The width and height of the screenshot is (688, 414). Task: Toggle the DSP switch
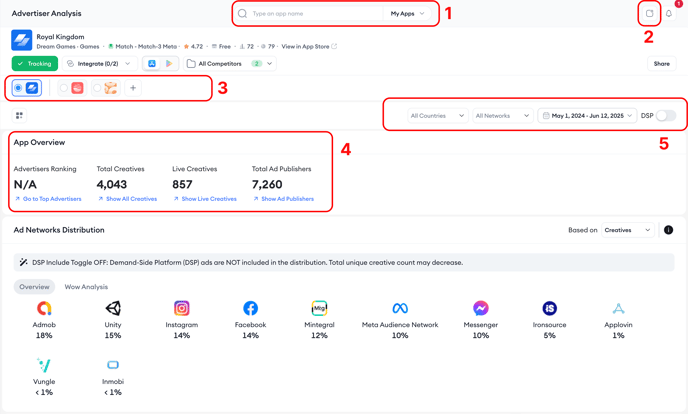(x=666, y=116)
